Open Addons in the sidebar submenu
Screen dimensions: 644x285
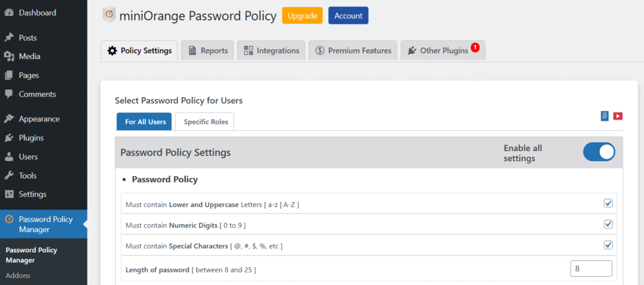[18, 276]
